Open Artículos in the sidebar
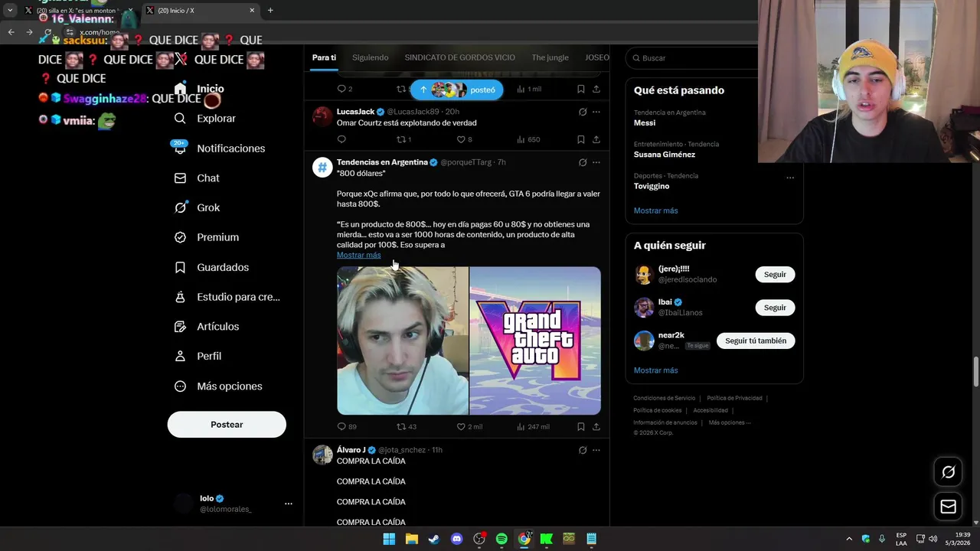Viewport: 980px width, 551px height. pyautogui.click(x=206, y=327)
